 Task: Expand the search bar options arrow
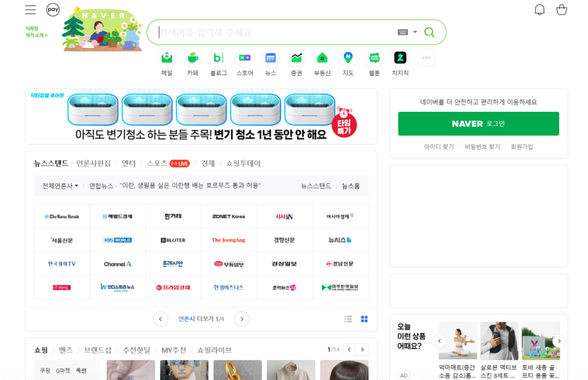coord(415,32)
